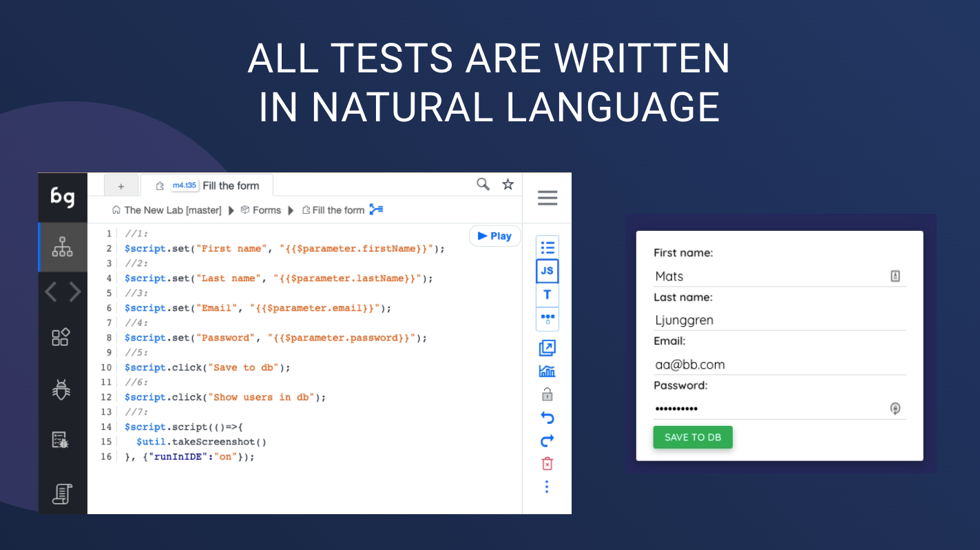Screen dimensions: 980x550
Task: Click code line setting "Password"
Action: click(x=276, y=338)
